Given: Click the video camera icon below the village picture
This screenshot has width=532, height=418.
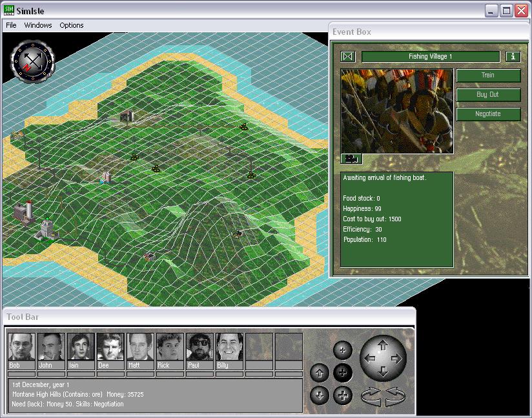Looking at the screenshot, I should coord(351,158).
